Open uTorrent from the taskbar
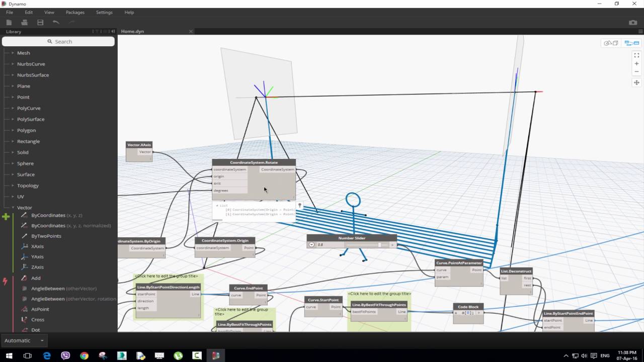The image size is (644, 362). tap(178, 355)
